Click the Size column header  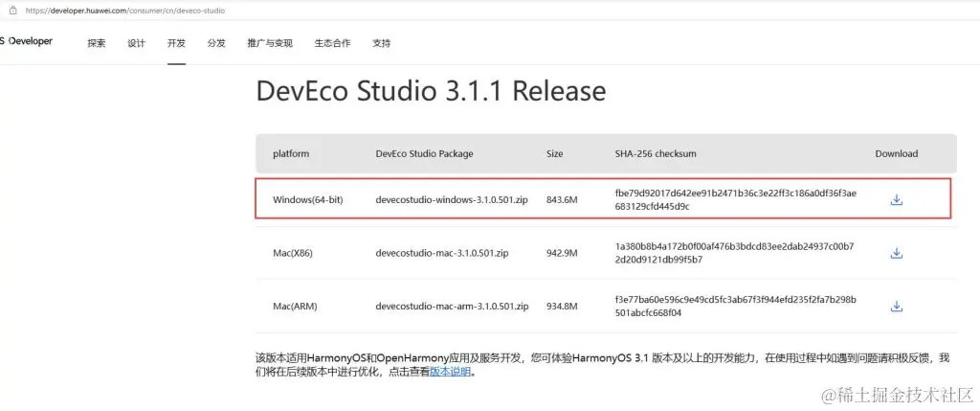pos(554,153)
